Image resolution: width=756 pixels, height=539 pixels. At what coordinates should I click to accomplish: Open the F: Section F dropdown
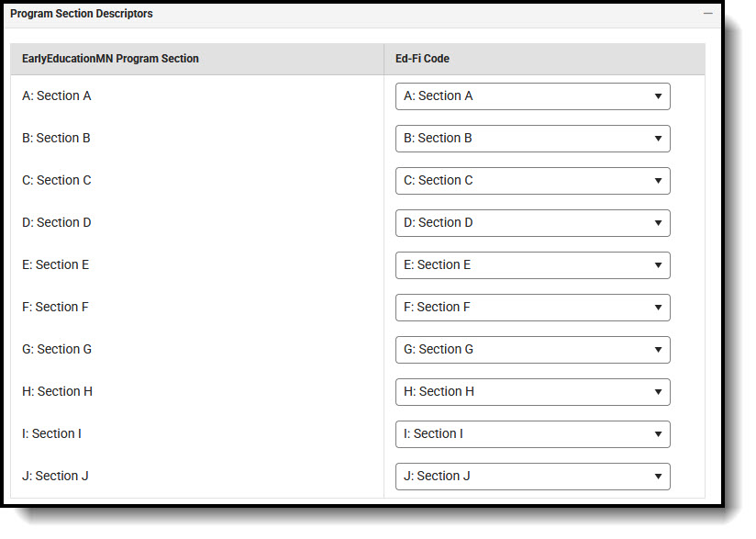coord(532,308)
